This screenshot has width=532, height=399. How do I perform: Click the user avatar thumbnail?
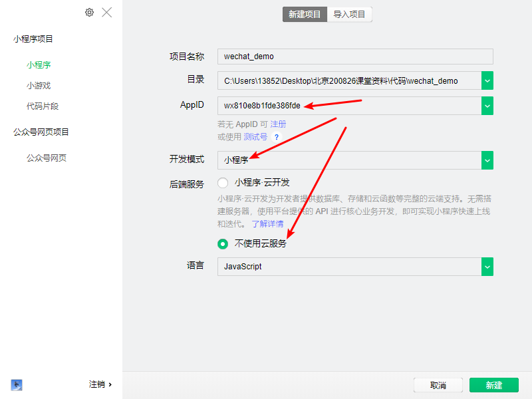[x=17, y=385]
